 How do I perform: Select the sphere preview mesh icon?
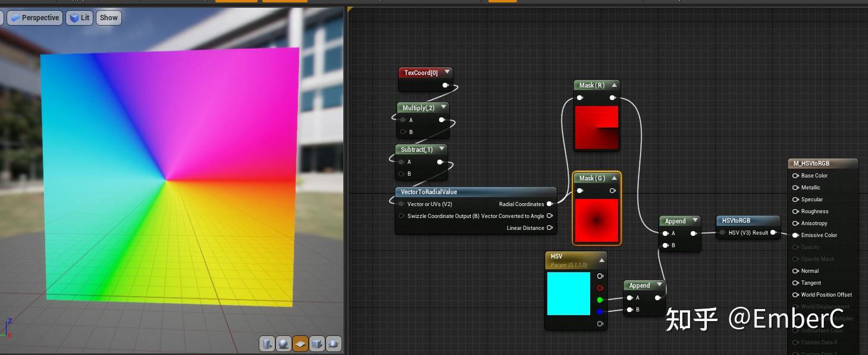pos(284,344)
